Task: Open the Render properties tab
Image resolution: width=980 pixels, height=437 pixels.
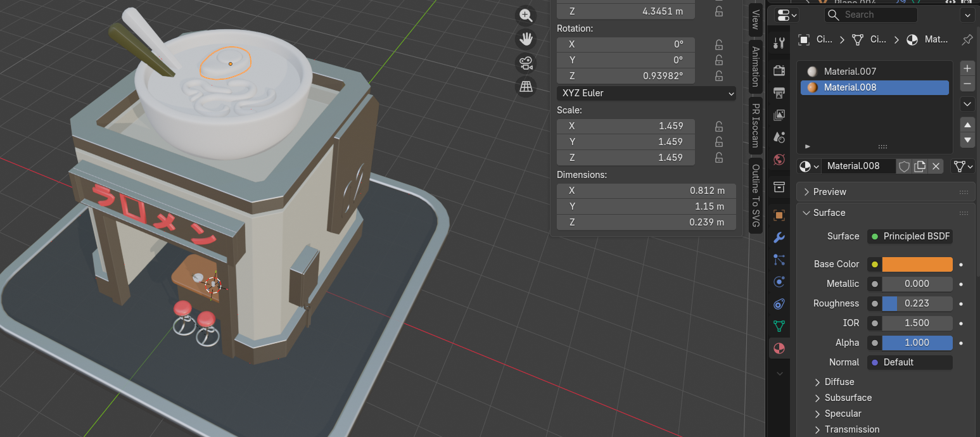Action: click(779, 70)
